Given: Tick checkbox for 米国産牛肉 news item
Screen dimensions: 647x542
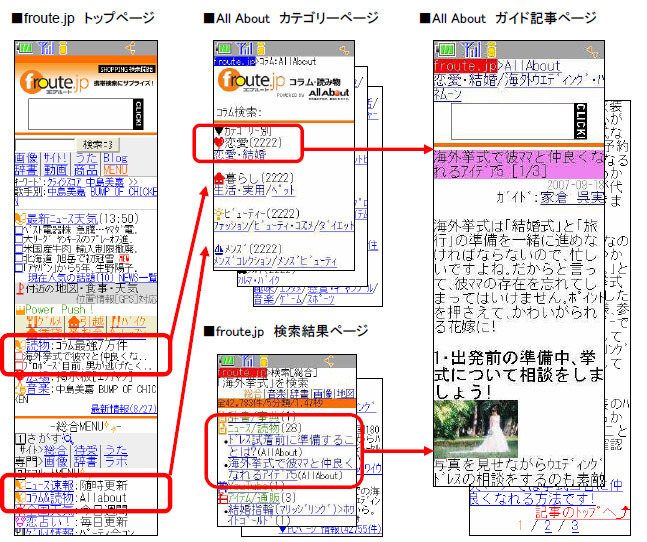Looking at the screenshot, I should [x=19, y=249].
